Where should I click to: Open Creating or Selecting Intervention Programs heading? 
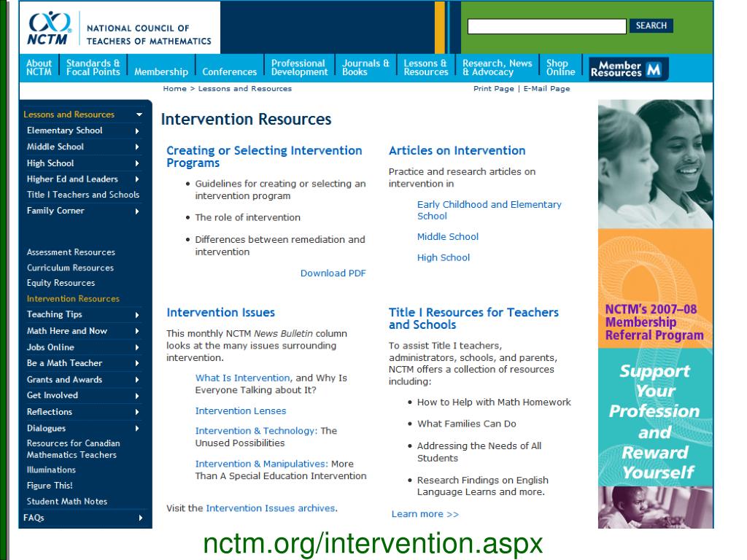(x=264, y=157)
